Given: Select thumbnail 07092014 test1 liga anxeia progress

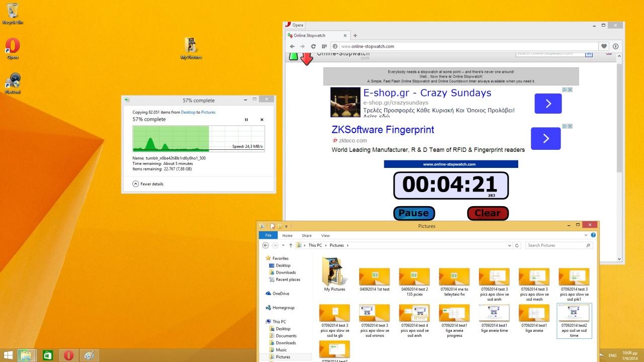Looking at the screenshot, I should tap(454, 321).
